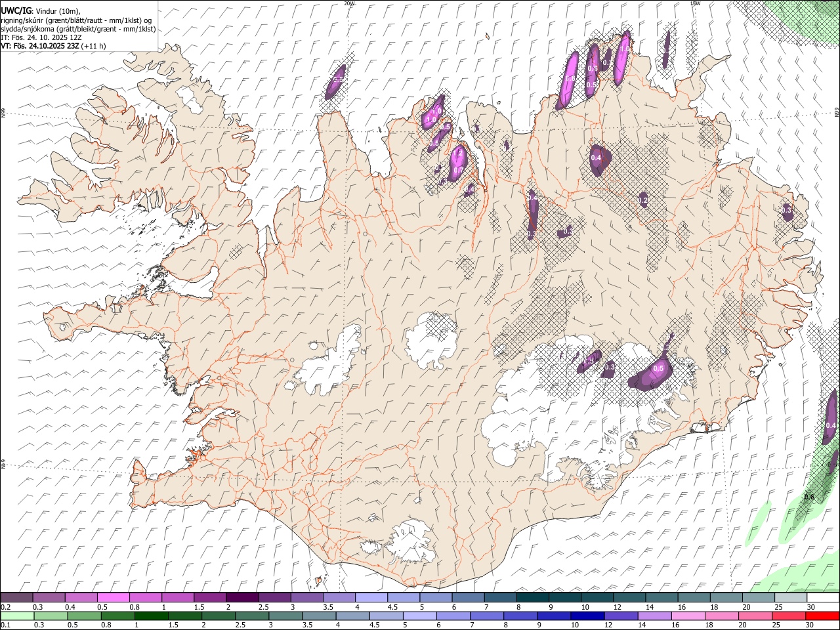
Task: Pick the pale pink 16 mm rain legend swatch
Action: [688, 616]
